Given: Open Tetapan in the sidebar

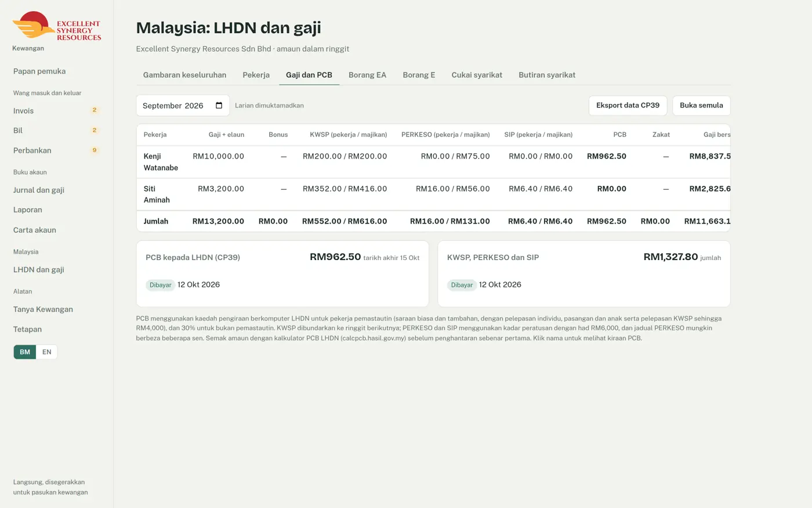Looking at the screenshot, I should 57,329.
